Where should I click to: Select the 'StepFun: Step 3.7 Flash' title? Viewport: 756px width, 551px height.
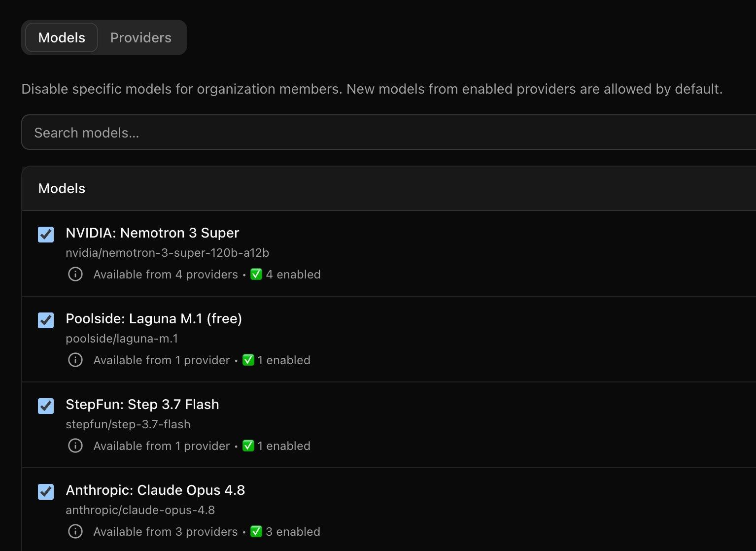coord(142,404)
